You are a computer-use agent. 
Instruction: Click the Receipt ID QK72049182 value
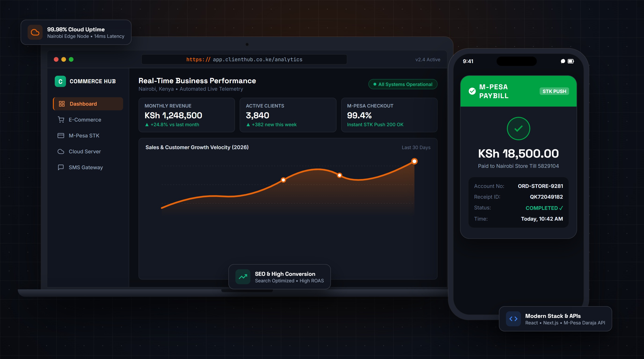[x=546, y=197]
